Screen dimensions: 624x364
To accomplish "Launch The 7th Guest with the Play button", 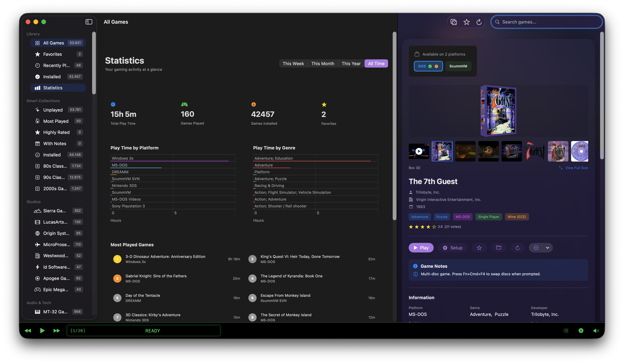I will point(421,248).
